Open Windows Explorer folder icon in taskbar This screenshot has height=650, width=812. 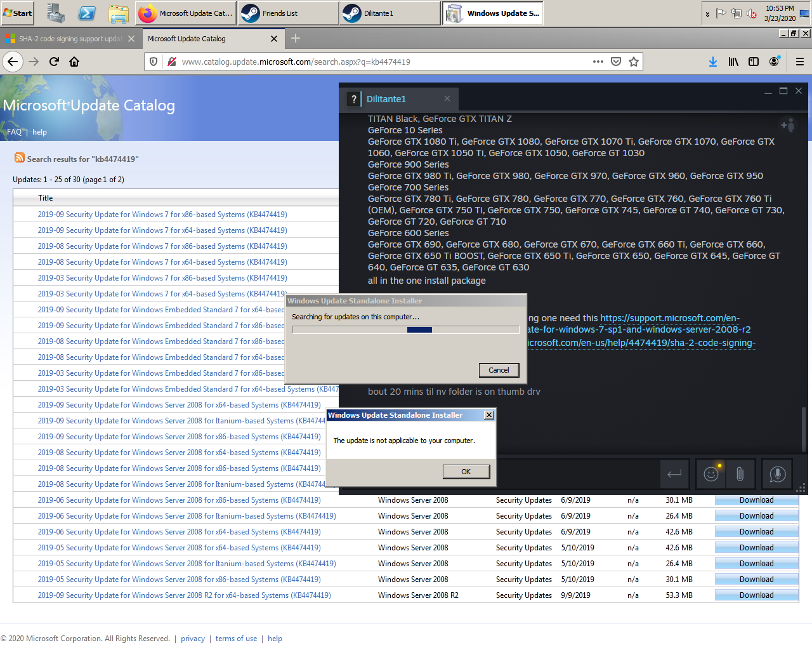[118, 13]
